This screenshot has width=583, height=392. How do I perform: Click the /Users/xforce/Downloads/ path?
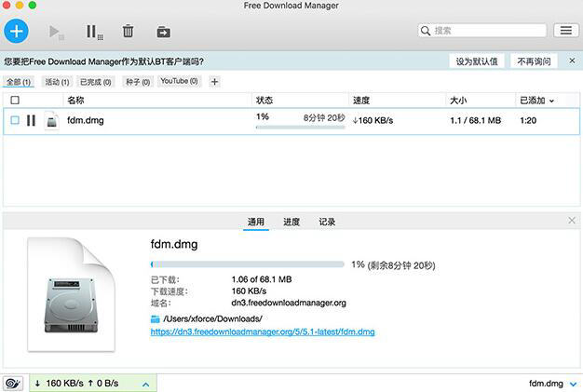point(212,318)
